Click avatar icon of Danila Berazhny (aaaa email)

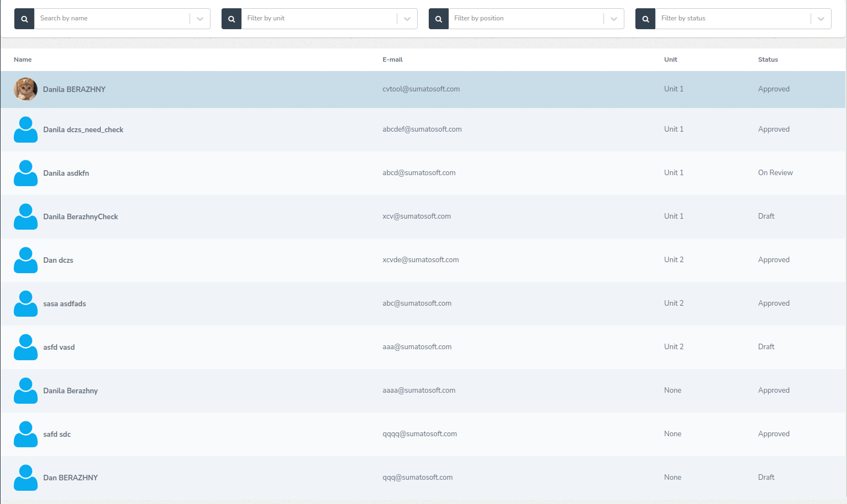25,391
